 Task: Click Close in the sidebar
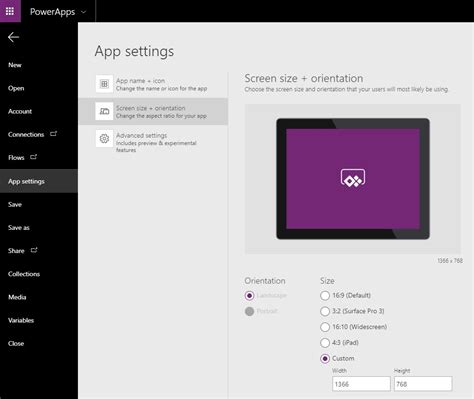(16, 343)
